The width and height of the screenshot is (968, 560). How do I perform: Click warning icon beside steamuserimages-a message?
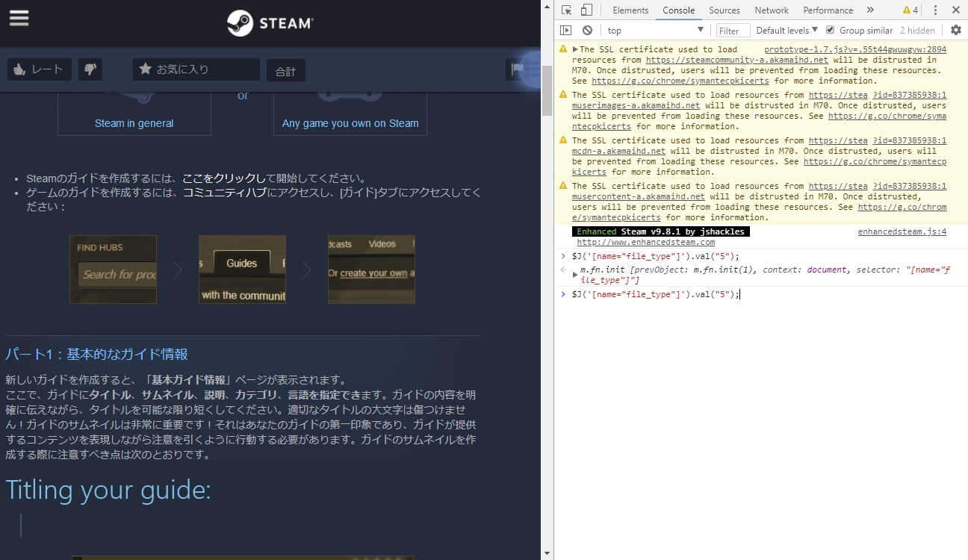(563, 95)
